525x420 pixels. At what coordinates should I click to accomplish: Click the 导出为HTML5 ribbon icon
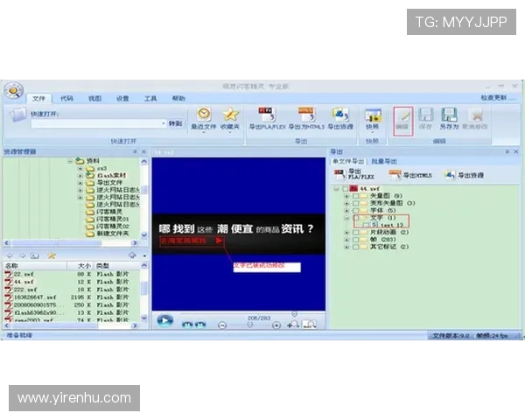click(306, 115)
